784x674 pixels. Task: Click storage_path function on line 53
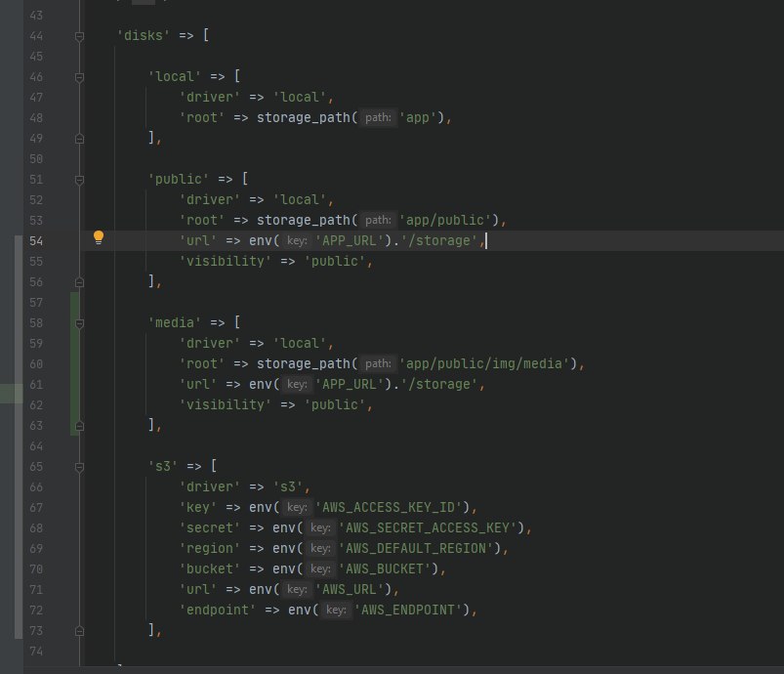(303, 220)
